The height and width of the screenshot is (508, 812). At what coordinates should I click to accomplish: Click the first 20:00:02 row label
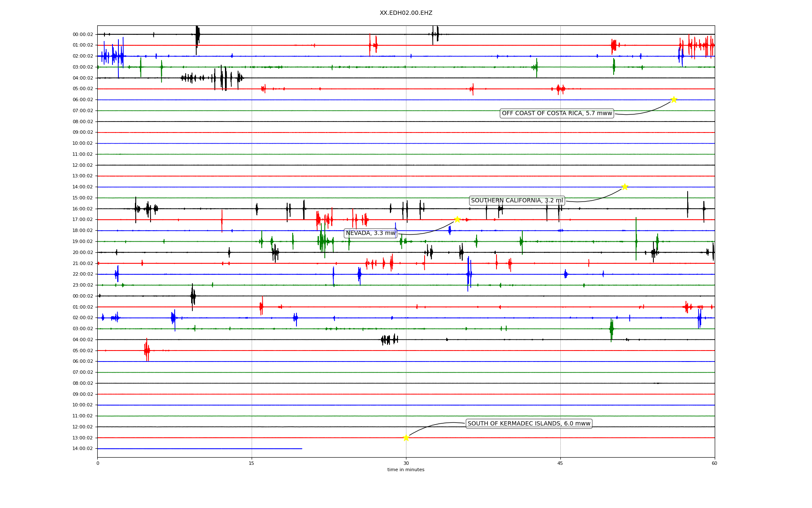click(82, 252)
